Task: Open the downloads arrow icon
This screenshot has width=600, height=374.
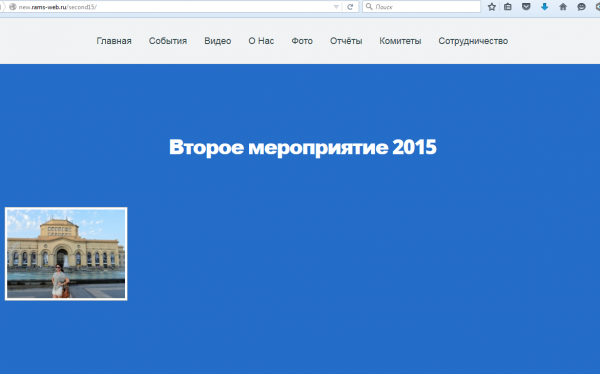Action: pos(545,7)
